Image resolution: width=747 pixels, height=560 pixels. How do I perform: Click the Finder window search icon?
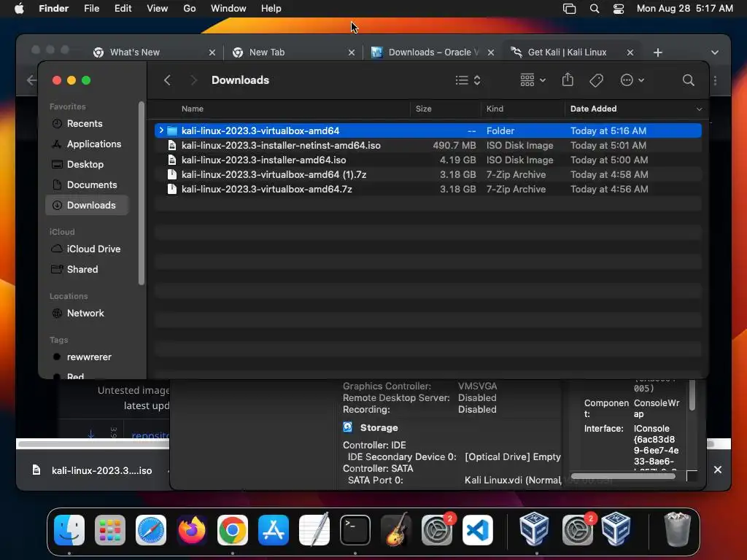tap(688, 80)
